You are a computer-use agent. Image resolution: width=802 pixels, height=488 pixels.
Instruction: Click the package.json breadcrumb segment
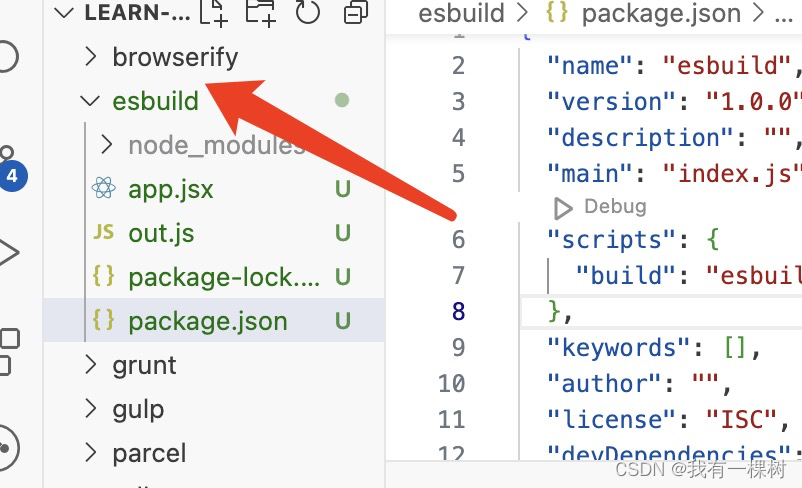coord(661,13)
